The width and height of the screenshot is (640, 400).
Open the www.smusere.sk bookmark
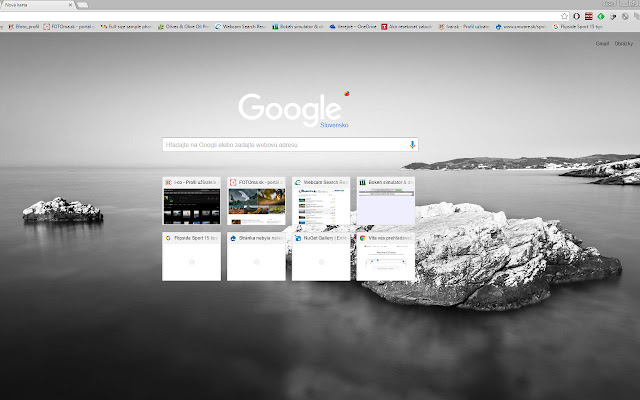click(520, 27)
